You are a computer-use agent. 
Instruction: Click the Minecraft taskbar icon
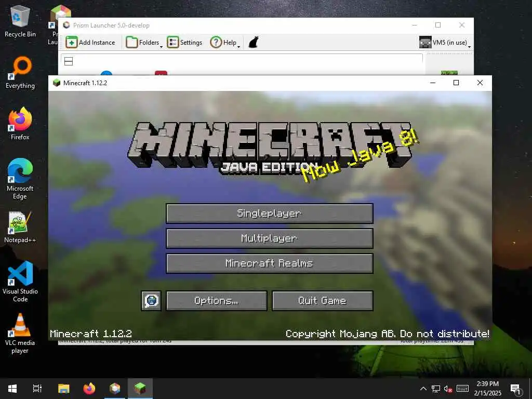140,389
